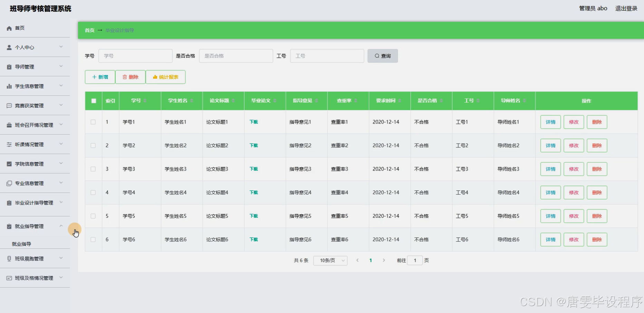Expand the 导师管理 menu chevron
Image resolution: width=644 pixels, height=313 pixels.
click(x=61, y=66)
